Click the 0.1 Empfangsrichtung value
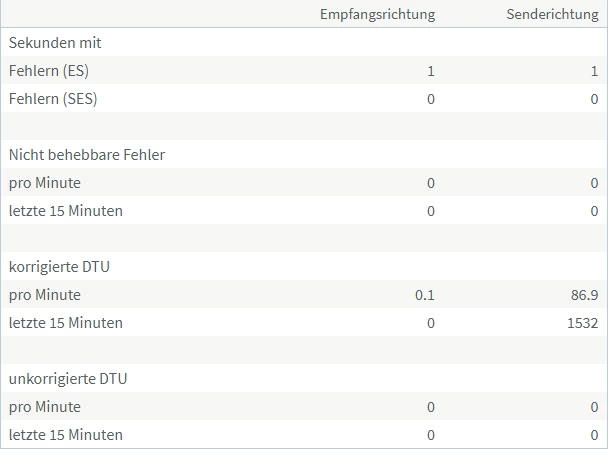This screenshot has height=449, width=608. (x=425, y=295)
